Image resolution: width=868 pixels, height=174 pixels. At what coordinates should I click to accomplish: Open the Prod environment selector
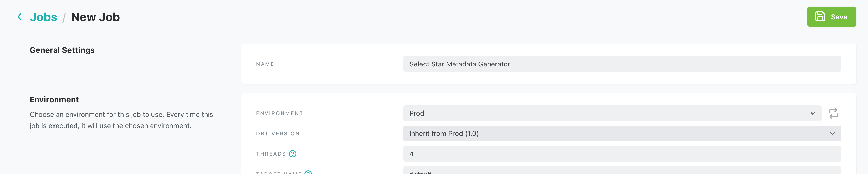pyautogui.click(x=612, y=113)
